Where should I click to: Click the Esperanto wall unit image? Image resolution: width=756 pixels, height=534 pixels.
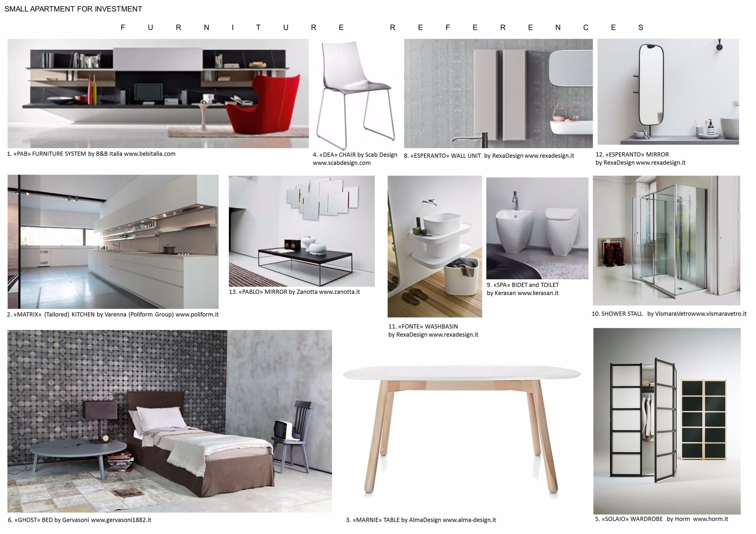[498, 93]
